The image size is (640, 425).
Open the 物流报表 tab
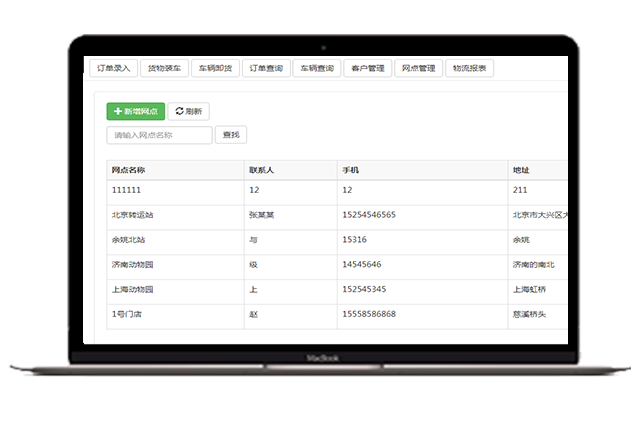pos(469,69)
